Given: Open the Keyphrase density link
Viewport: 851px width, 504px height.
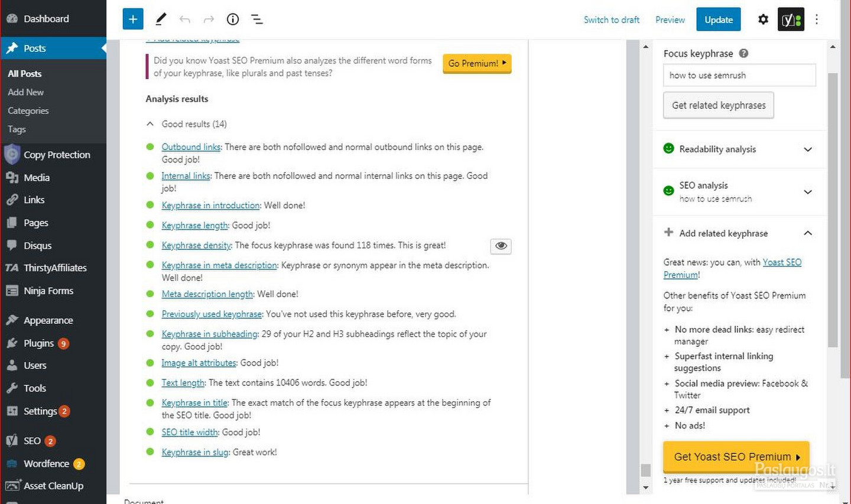Looking at the screenshot, I should click(196, 245).
